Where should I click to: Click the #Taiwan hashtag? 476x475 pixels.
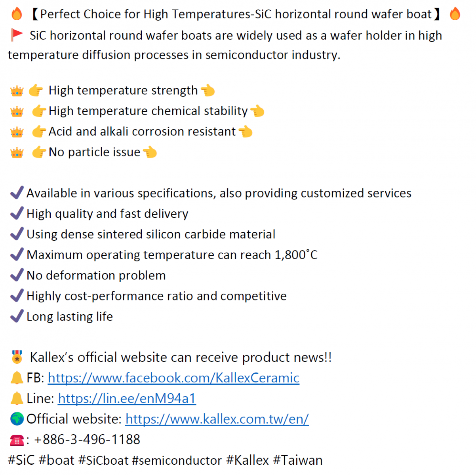click(298, 460)
